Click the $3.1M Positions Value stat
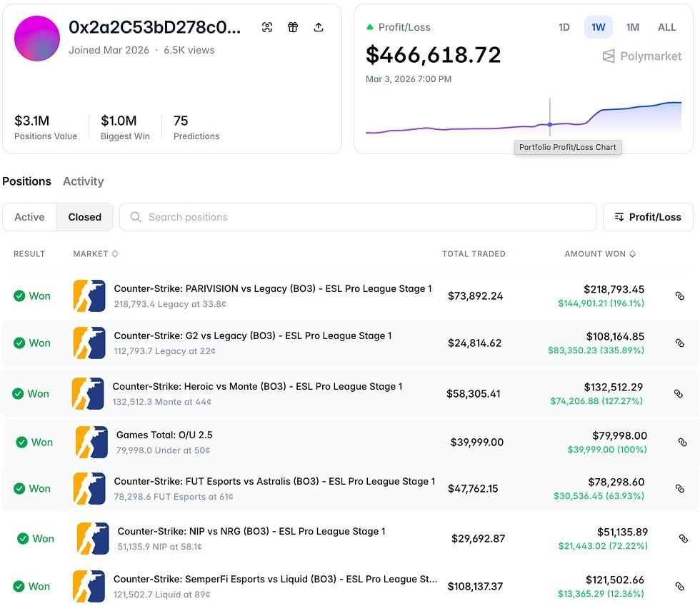700x611 pixels. (x=46, y=127)
